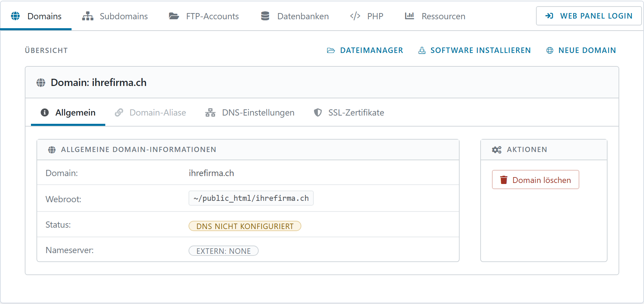Screen dimensions: 644x304
Task: Click the WEB PANEL LOGIN button
Action: [589, 16]
